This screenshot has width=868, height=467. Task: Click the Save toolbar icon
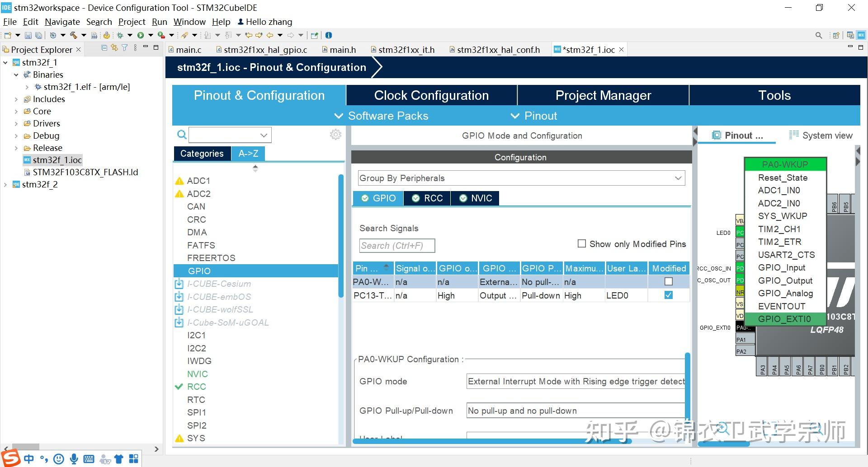click(x=28, y=35)
